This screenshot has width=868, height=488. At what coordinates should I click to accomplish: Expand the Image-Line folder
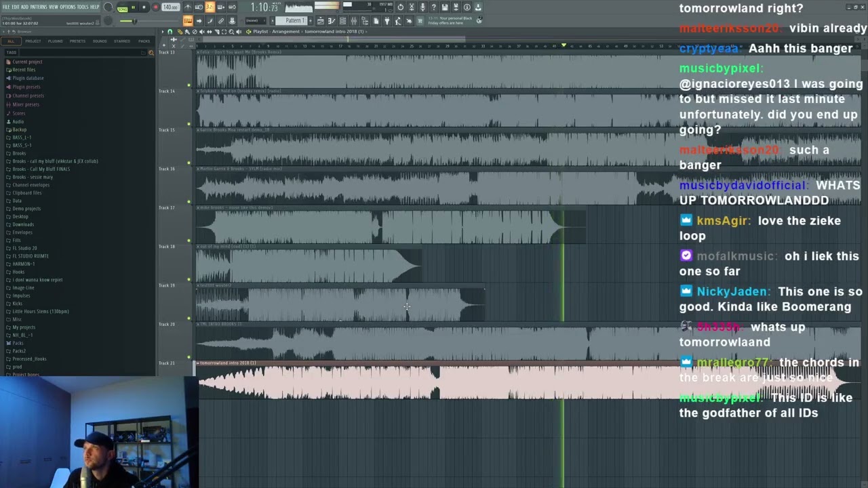[23, 288]
